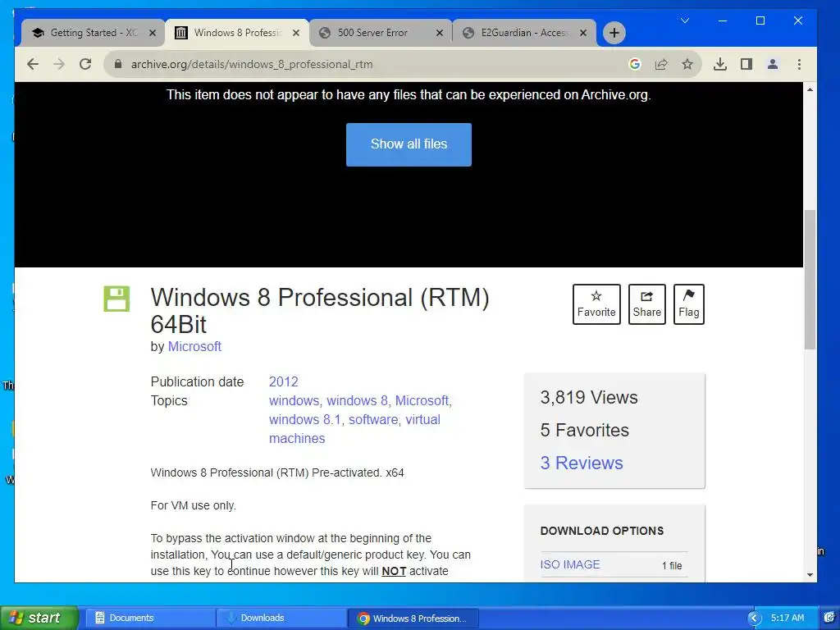View site info via the padlock icon
The height and width of the screenshot is (630, 840).
[118, 64]
